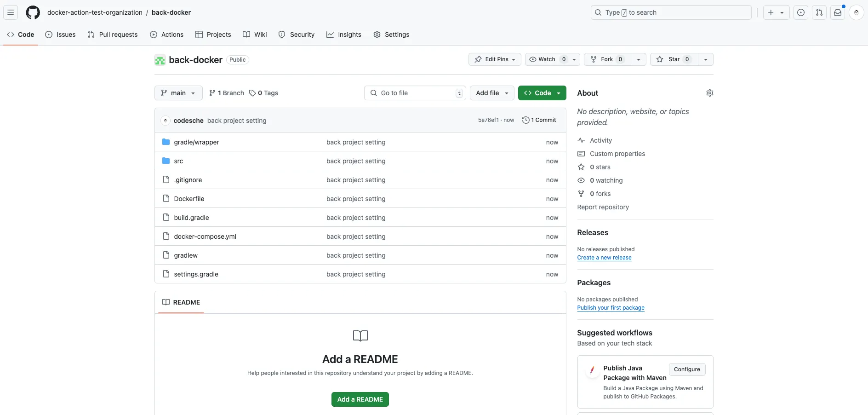
Task: Click the gradlew file icon
Action: coord(166,255)
